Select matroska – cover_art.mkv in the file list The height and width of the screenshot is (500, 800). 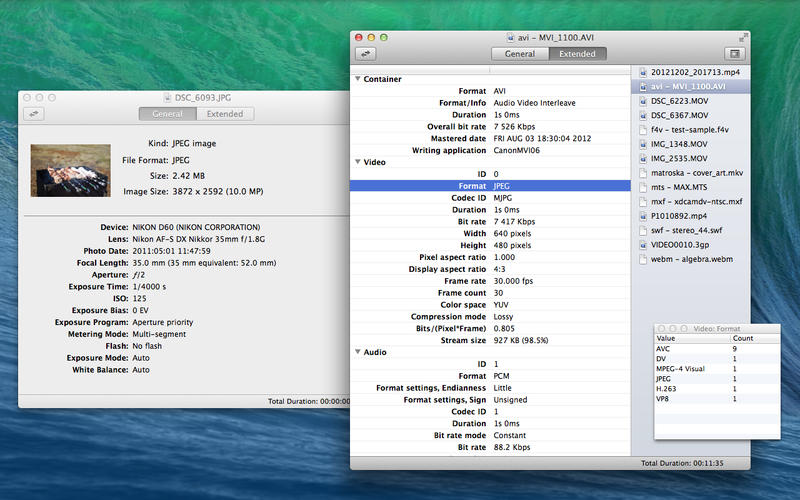(696, 173)
